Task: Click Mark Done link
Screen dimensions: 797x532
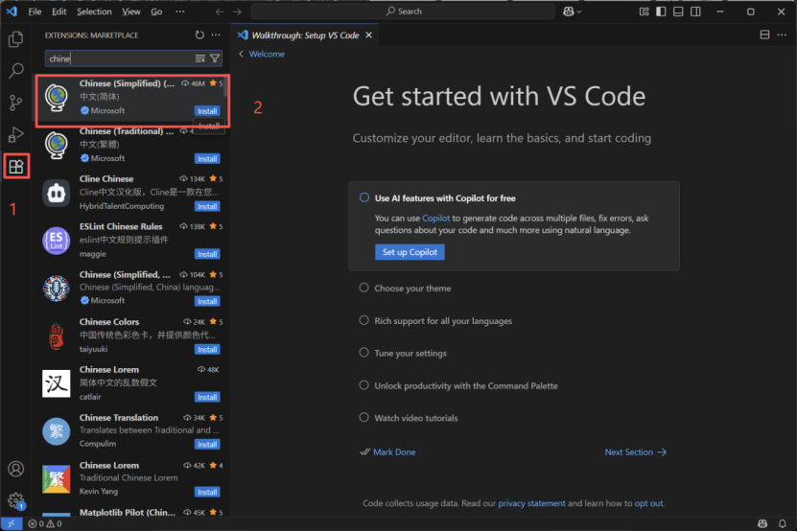Action: (x=394, y=452)
